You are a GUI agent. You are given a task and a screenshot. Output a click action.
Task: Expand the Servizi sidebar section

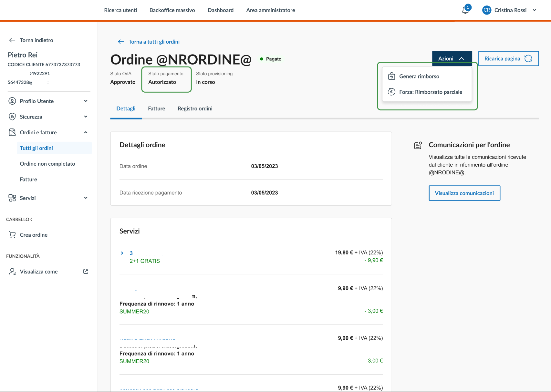86,198
